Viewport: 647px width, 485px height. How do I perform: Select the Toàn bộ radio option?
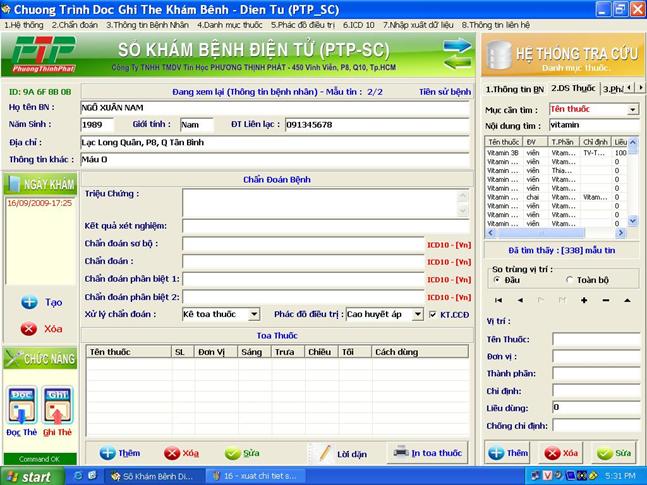point(570,280)
